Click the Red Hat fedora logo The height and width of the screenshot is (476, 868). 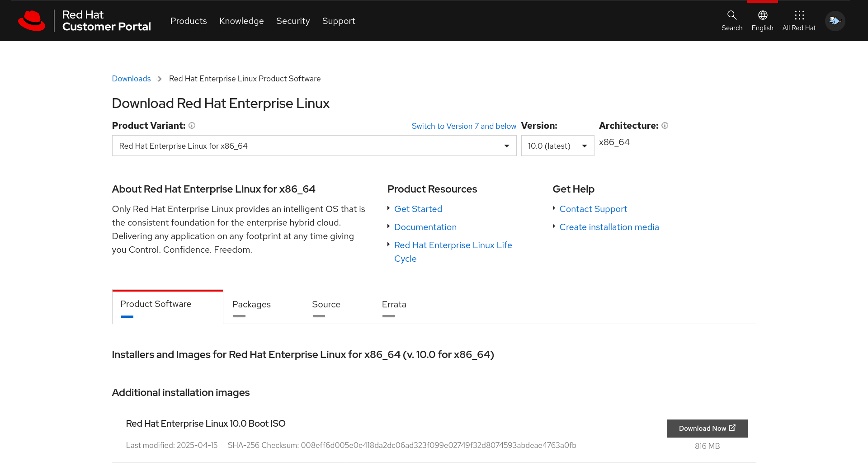(32, 21)
